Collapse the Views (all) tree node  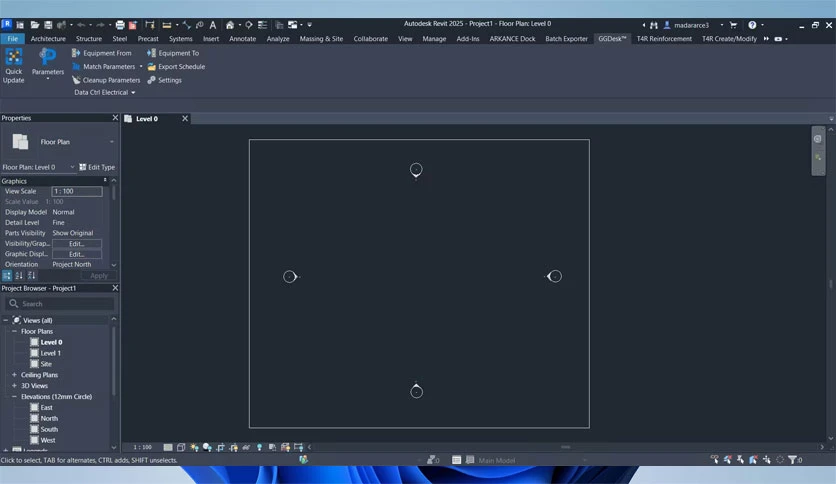click(6, 320)
